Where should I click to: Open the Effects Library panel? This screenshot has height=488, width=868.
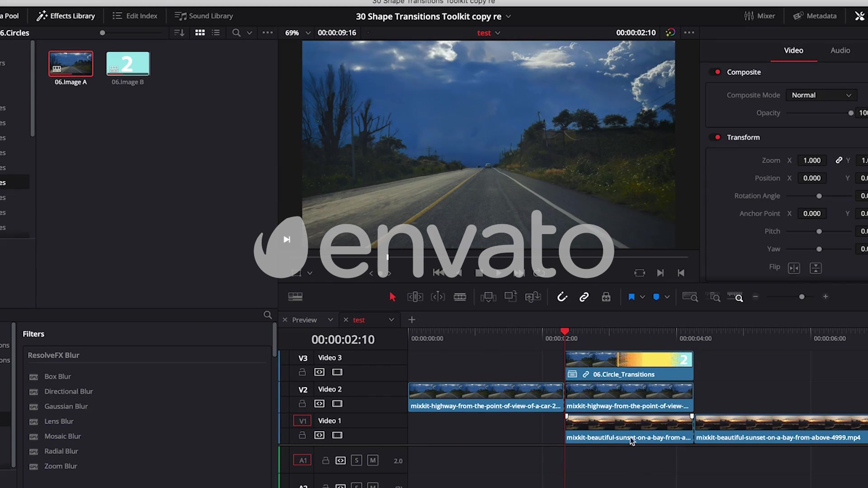(66, 16)
